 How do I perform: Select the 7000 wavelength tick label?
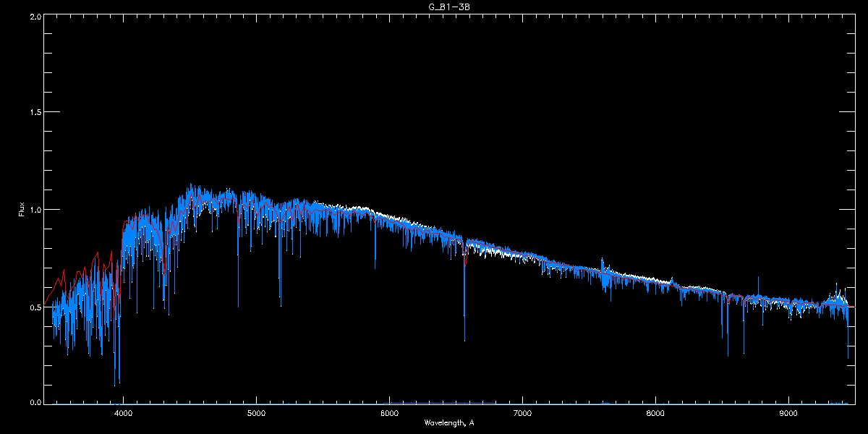point(523,413)
